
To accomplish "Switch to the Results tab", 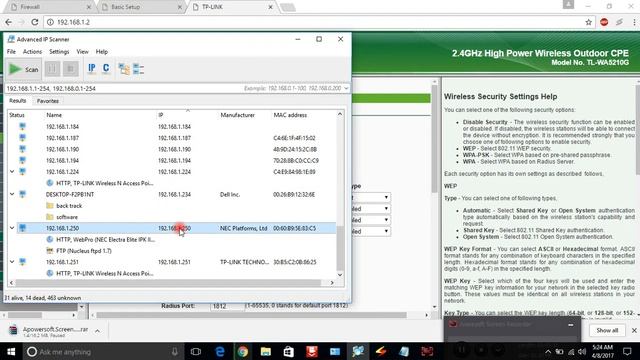I will tap(18, 101).
